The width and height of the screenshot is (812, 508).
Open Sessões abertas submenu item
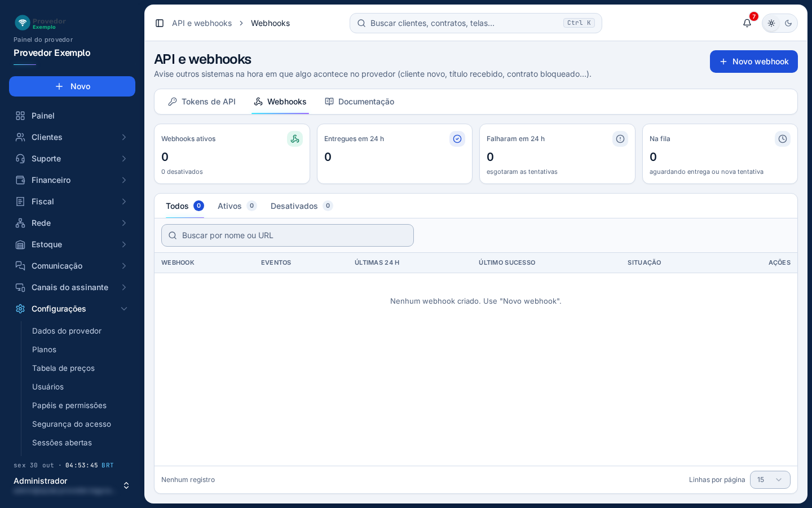[x=62, y=443]
